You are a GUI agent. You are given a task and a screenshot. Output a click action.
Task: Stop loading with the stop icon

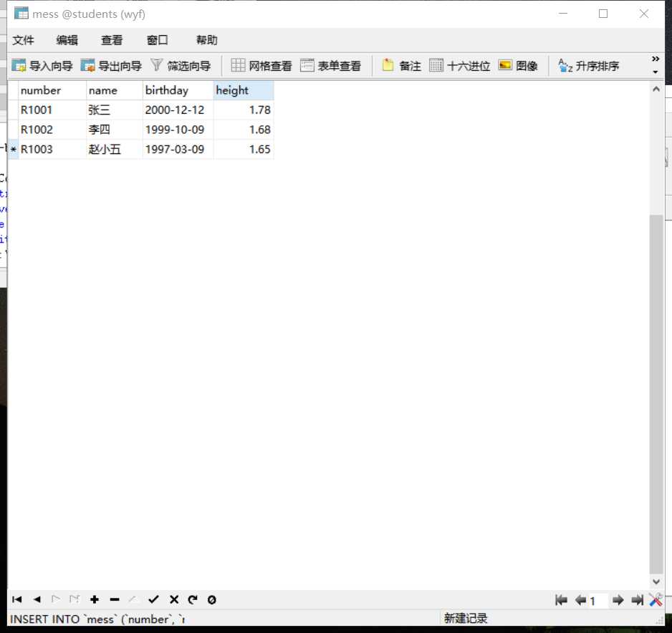click(x=212, y=600)
